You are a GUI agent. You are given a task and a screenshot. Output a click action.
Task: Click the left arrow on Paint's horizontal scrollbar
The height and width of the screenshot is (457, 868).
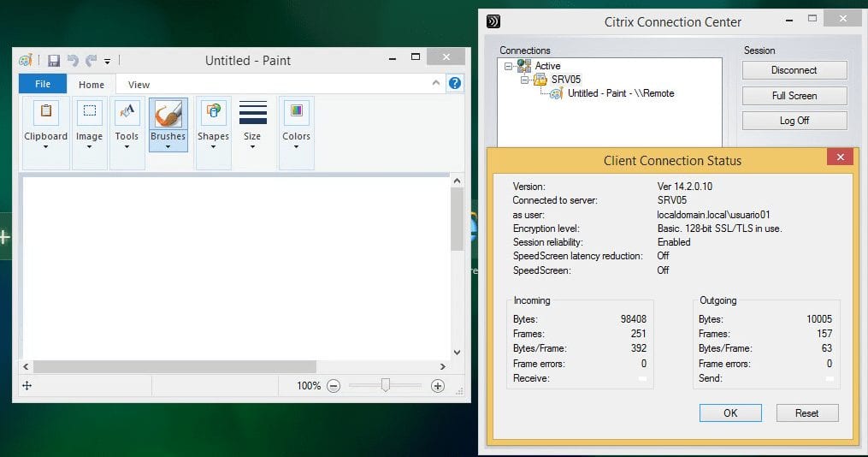click(26, 366)
